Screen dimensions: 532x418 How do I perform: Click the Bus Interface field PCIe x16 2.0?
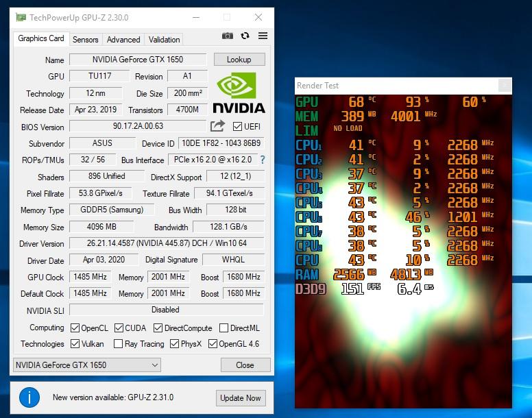[x=213, y=160]
